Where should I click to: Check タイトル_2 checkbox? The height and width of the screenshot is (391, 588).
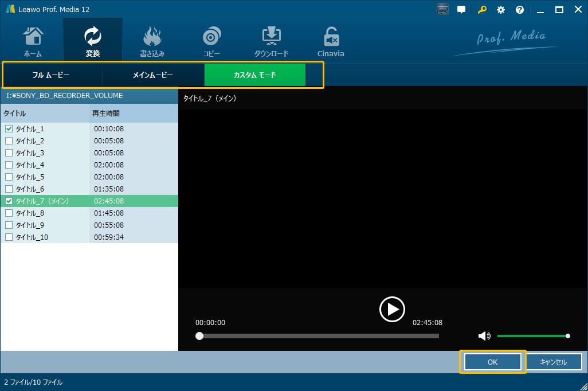point(9,140)
